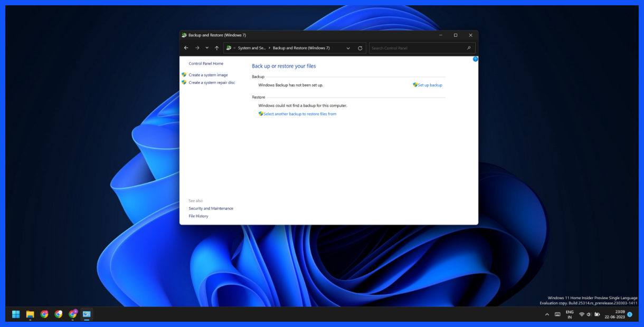644x327 pixels.
Task: Click the 'Set up backup' link
Action: [430, 85]
